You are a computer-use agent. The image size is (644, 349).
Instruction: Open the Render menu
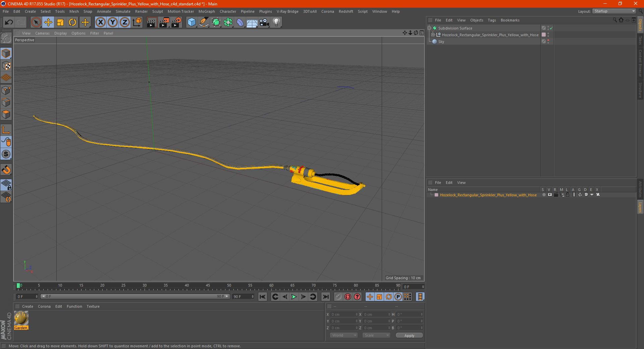tap(141, 11)
